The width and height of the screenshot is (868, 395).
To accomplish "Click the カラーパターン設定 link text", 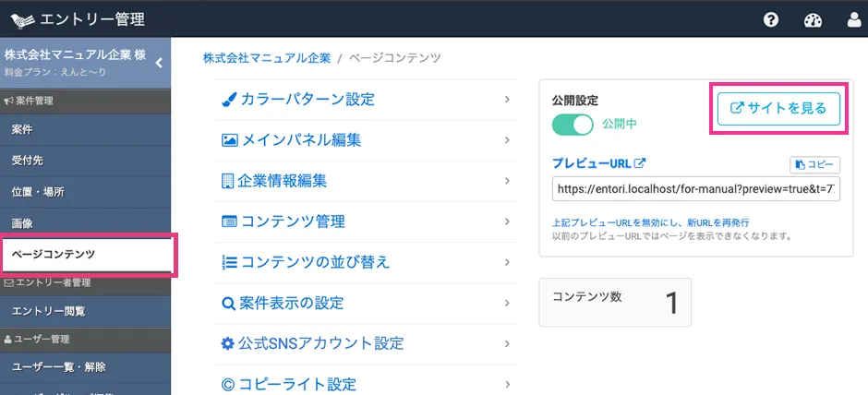I will click(x=307, y=100).
